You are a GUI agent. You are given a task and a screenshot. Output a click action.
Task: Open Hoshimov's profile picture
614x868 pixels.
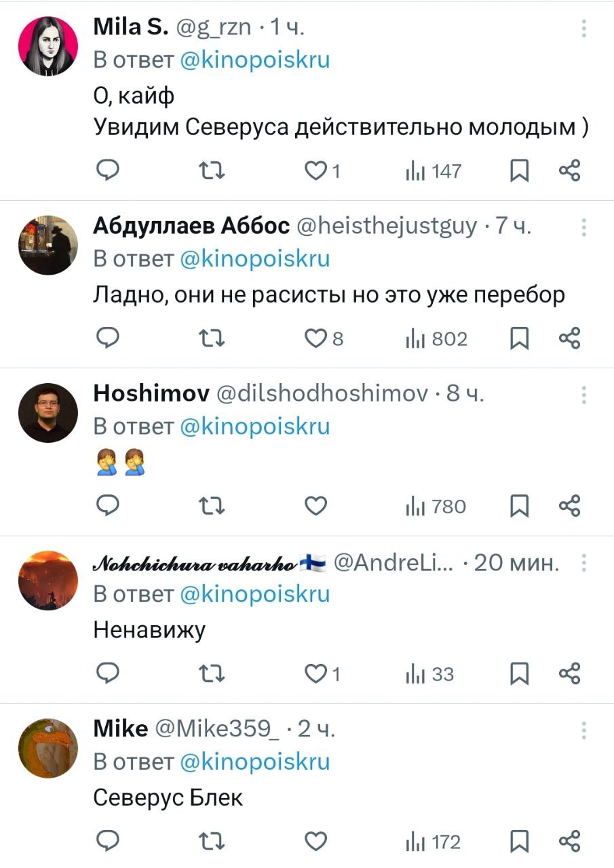[47, 412]
